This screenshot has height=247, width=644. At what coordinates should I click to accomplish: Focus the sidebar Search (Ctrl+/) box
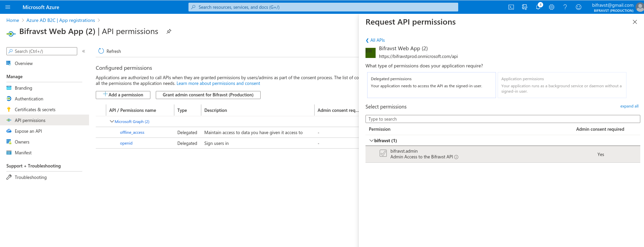pos(42,51)
